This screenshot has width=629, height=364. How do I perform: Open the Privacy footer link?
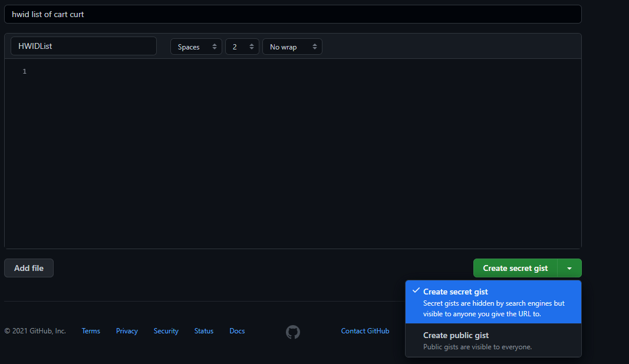pos(127,331)
